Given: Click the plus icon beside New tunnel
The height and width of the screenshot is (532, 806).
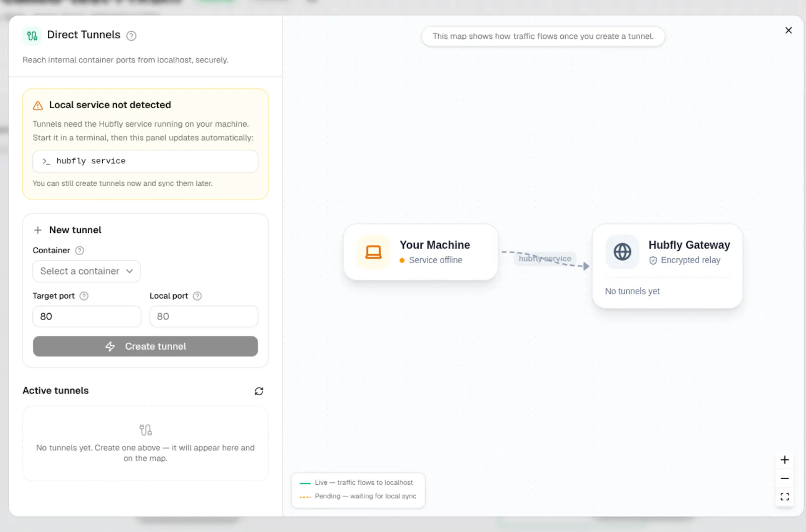Looking at the screenshot, I should click(x=38, y=230).
